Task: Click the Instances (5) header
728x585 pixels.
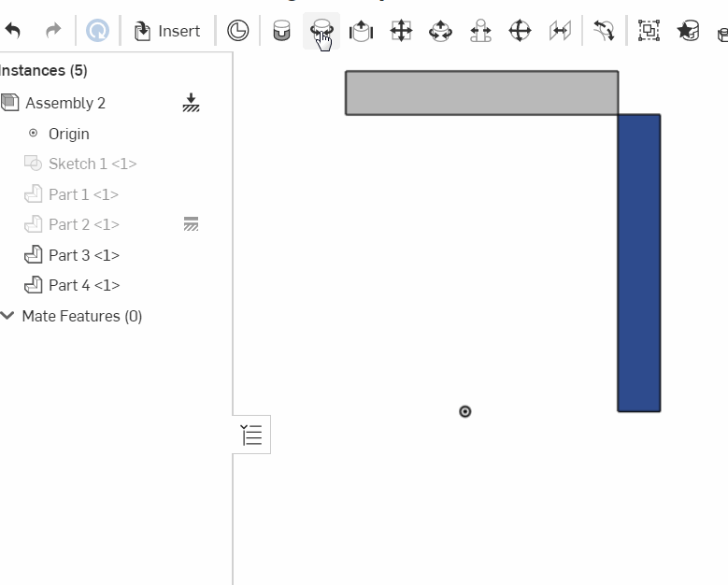Action: pyautogui.click(x=44, y=71)
